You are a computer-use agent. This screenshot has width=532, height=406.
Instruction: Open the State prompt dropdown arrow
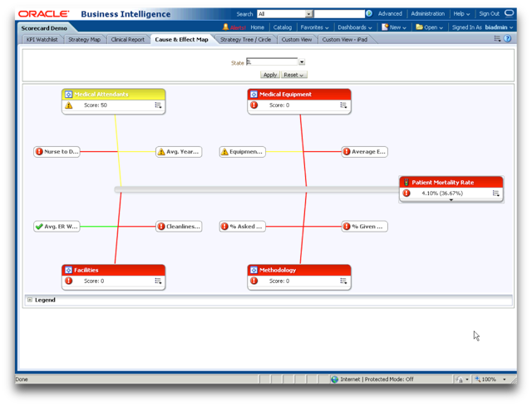(302, 62)
